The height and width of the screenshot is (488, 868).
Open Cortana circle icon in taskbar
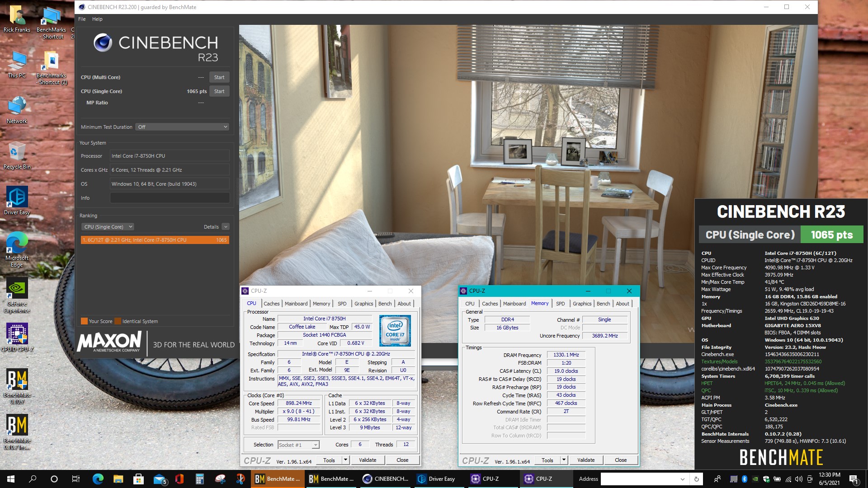pos(54,479)
